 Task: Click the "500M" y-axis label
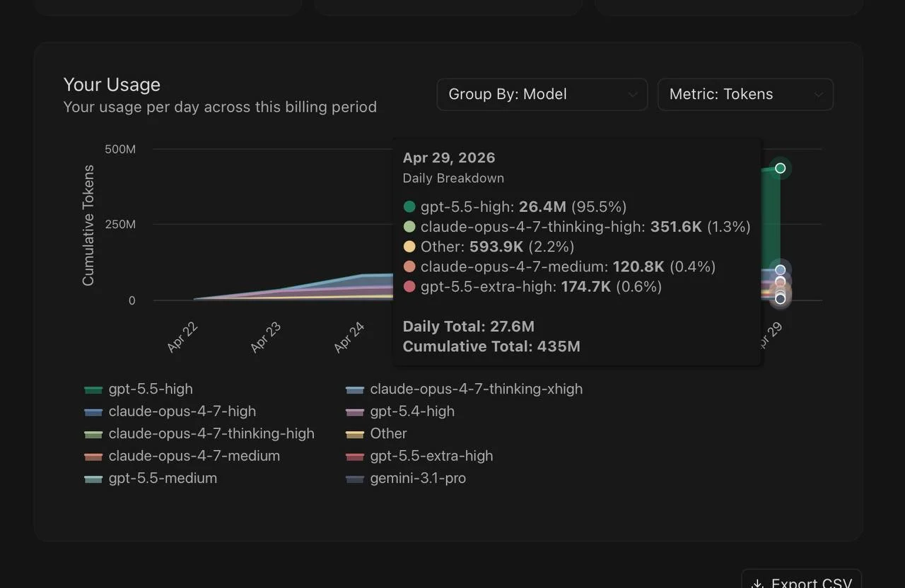click(120, 149)
